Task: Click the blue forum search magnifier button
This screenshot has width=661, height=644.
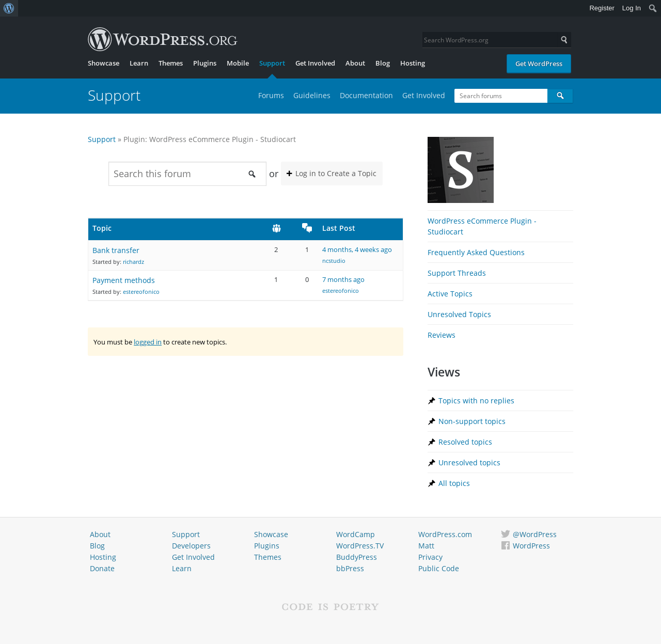Action: 560,96
